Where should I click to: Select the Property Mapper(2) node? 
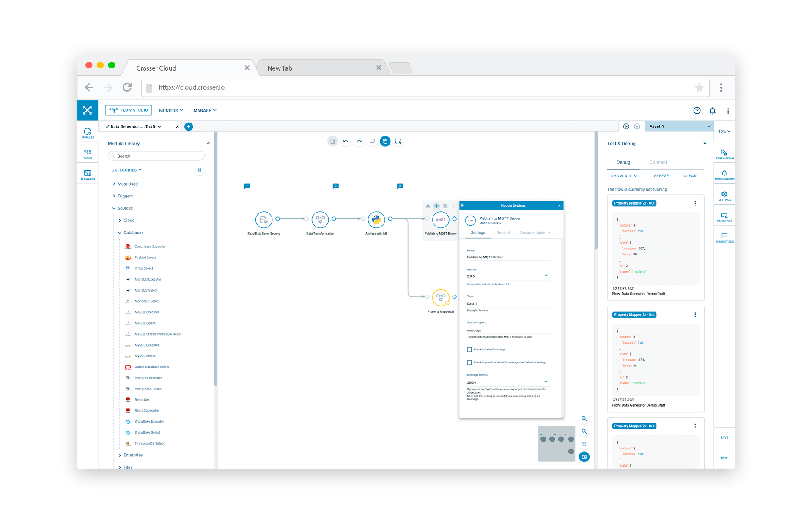coord(441,297)
